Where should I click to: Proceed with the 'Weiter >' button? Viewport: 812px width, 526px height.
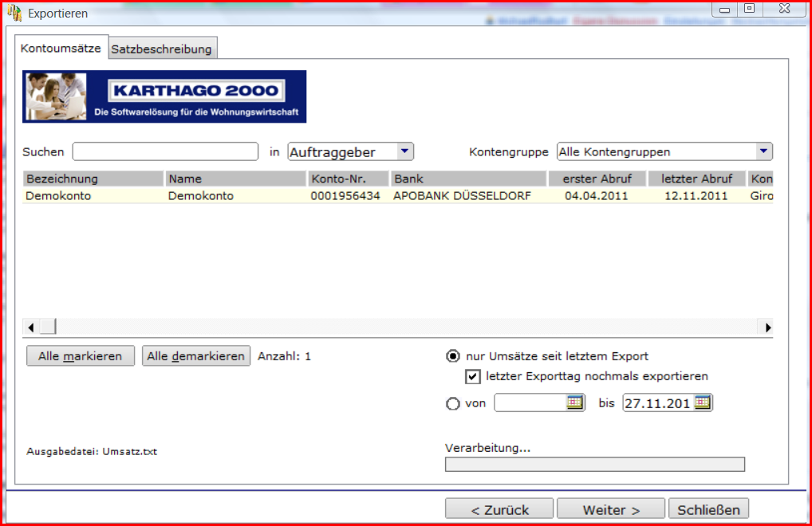(x=611, y=509)
